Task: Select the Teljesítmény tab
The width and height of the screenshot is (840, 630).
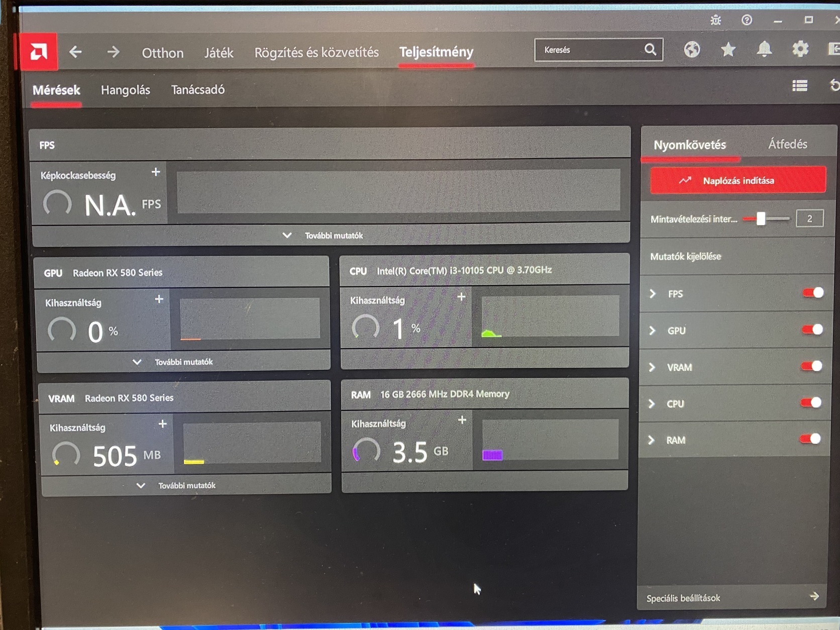Action: tap(436, 52)
